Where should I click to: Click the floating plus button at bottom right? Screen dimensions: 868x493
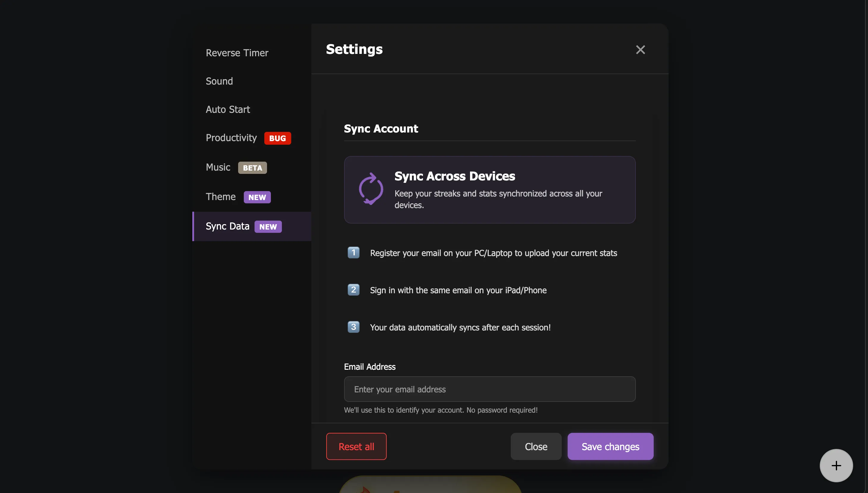(x=836, y=465)
